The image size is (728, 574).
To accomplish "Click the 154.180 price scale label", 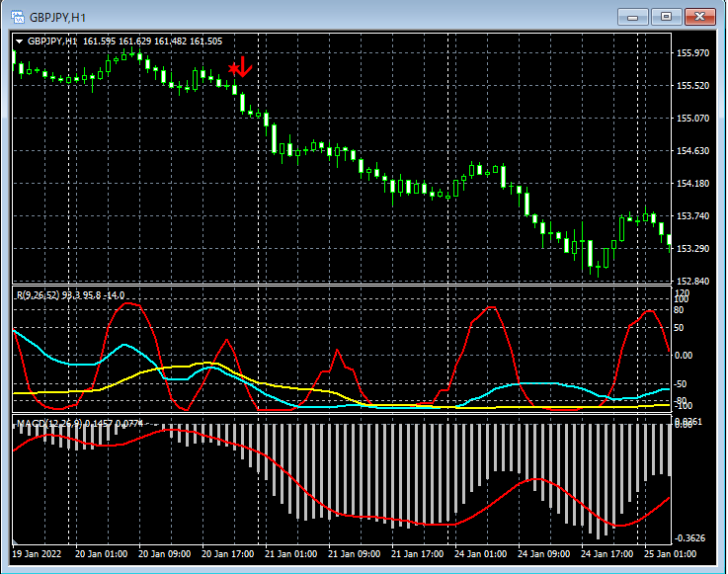I will [x=692, y=184].
